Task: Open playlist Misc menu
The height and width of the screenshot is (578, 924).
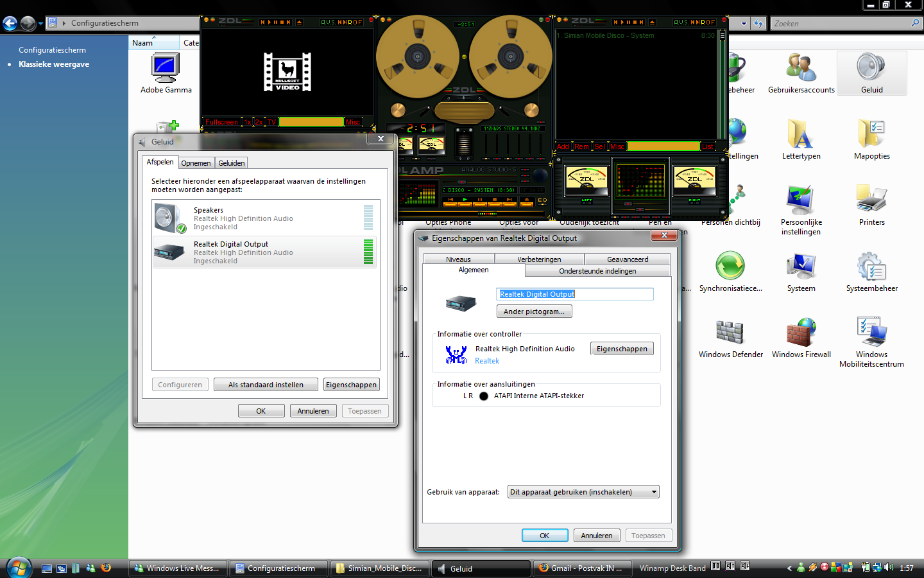Action: pyautogui.click(x=617, y=146)
